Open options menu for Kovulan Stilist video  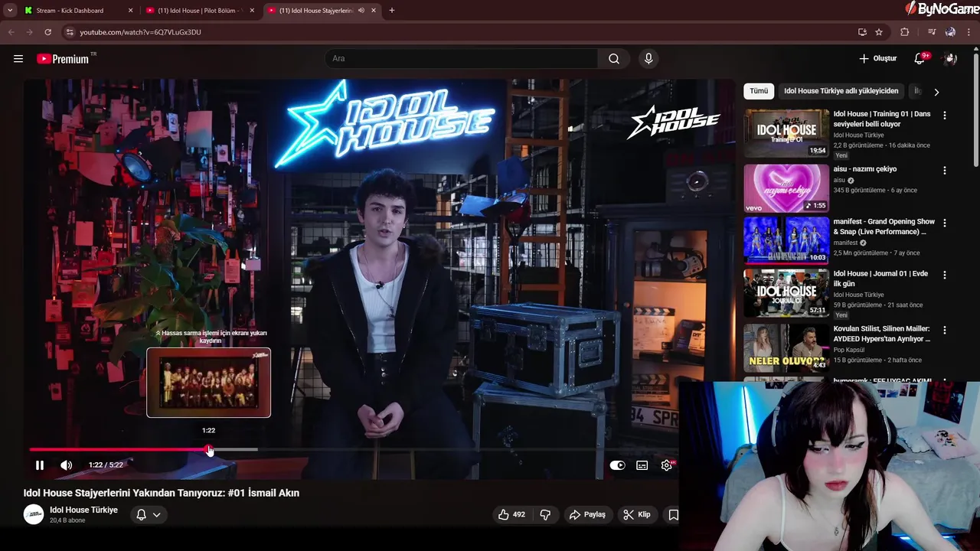944,331
